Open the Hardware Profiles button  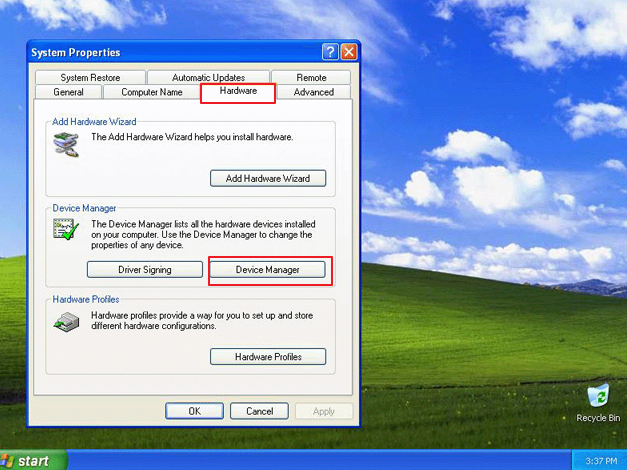coord(268,356)
